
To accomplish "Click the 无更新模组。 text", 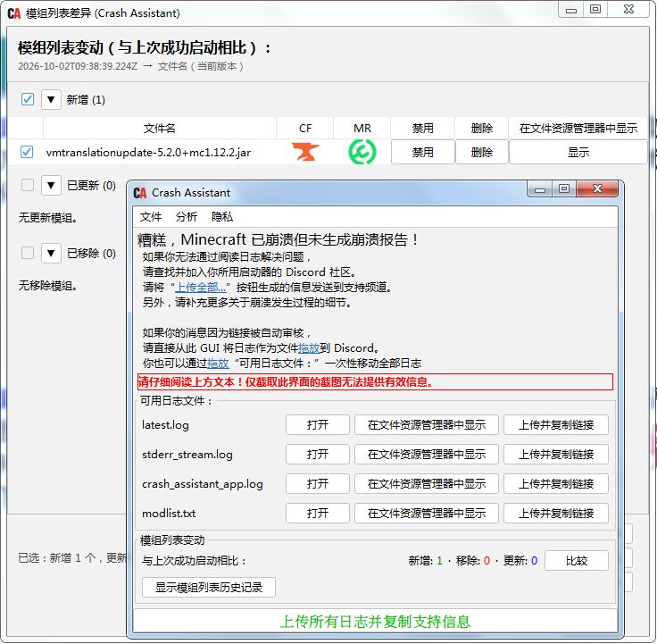I will (x=48, y=218).
